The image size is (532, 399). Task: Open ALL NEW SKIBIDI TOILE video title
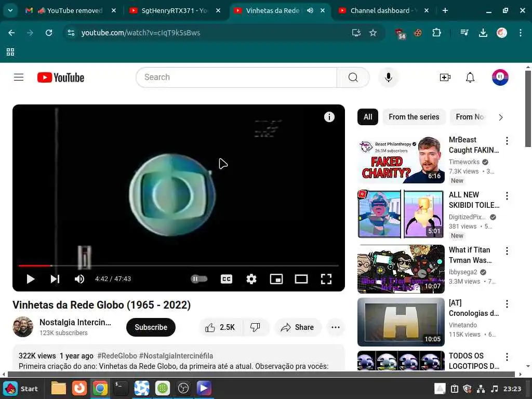(474, 200)
